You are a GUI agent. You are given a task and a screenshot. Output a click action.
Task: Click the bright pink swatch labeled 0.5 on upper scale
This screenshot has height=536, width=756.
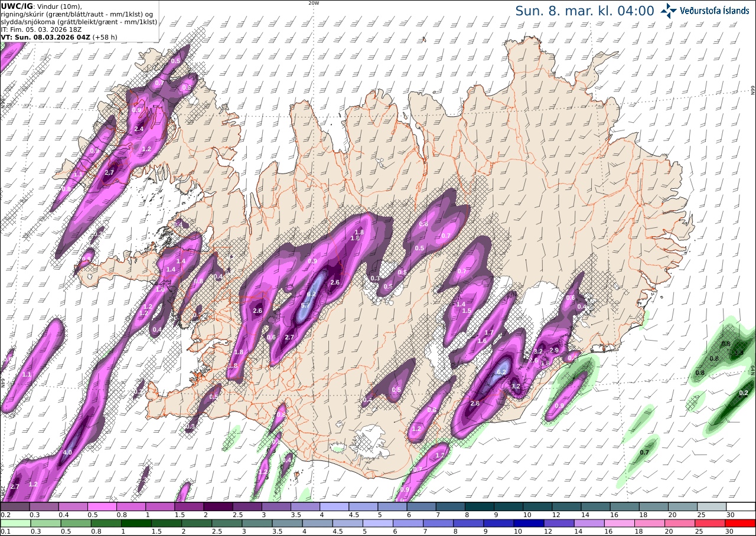[102, 506]
